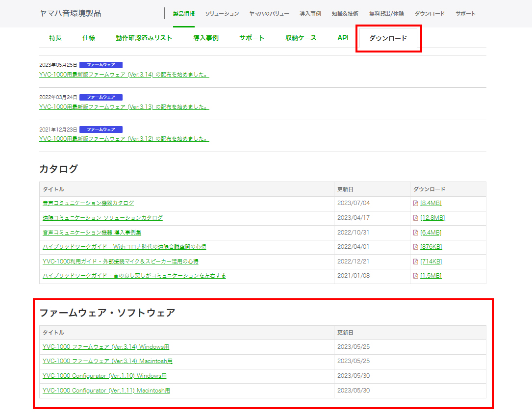The height and width of the screenshot is (418, 532).
Task: Open YVC-1000 ファームウェア Ver.3.14 Windows用
Action: (106, 347)
